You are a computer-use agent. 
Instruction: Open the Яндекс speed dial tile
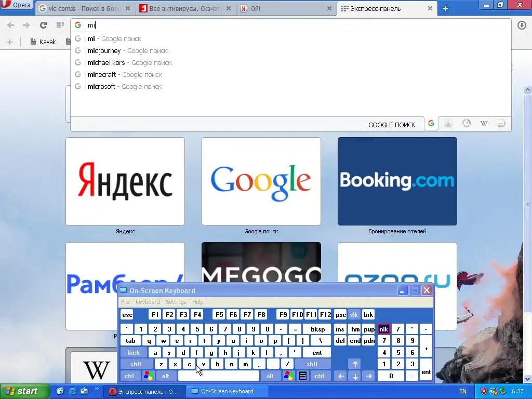[125, 181]
